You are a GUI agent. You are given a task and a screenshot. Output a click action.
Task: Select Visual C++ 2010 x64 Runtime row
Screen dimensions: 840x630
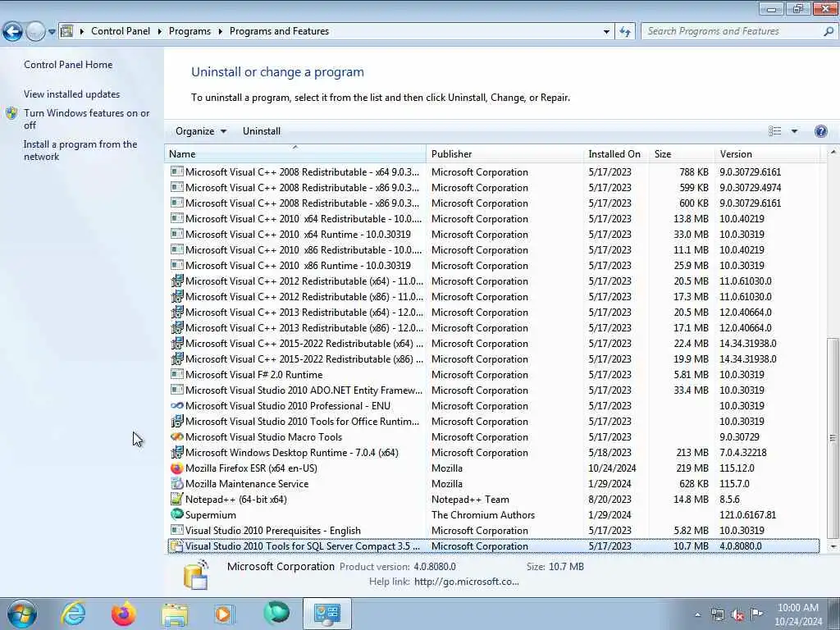(x=493, y=235)
